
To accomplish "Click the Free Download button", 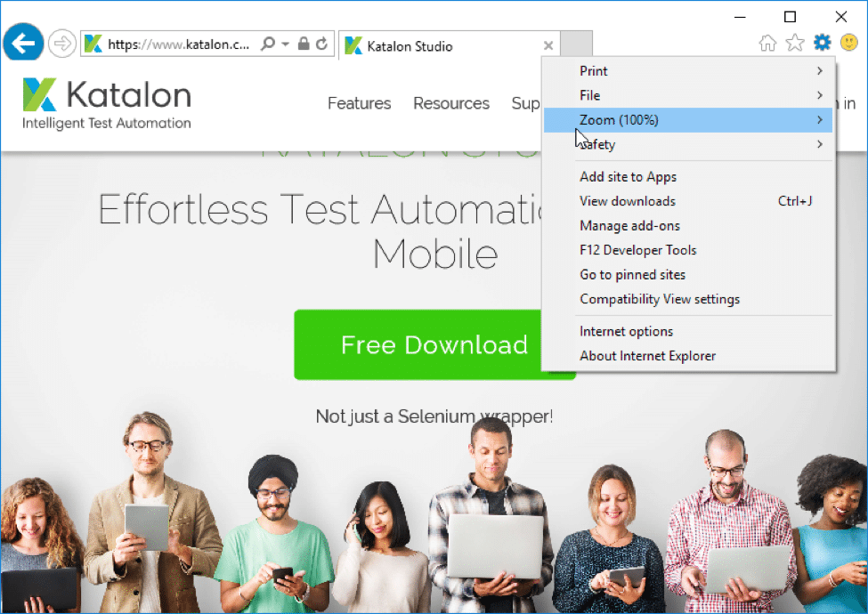I will pos(434,344).
